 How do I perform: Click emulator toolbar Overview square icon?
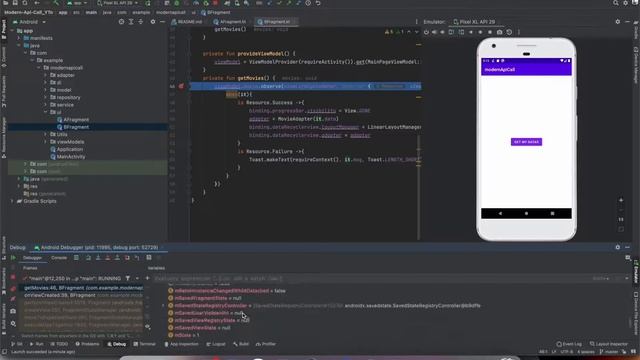489,32
